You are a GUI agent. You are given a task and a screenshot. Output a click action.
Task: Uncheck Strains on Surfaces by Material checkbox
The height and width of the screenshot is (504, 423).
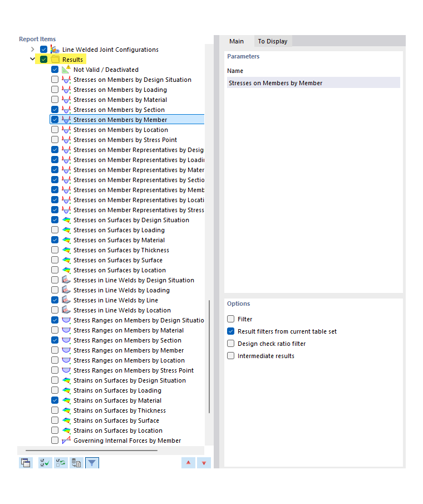click(x=55, y=400)
